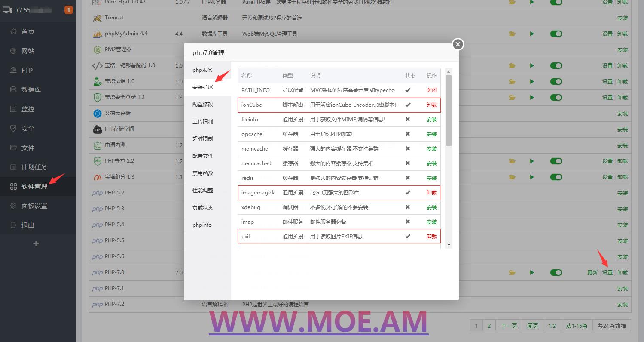This screenshot has width=644, height=342.
Task: Click the 计划任务 calendar icon in sidebar
Action: point(13,167)
